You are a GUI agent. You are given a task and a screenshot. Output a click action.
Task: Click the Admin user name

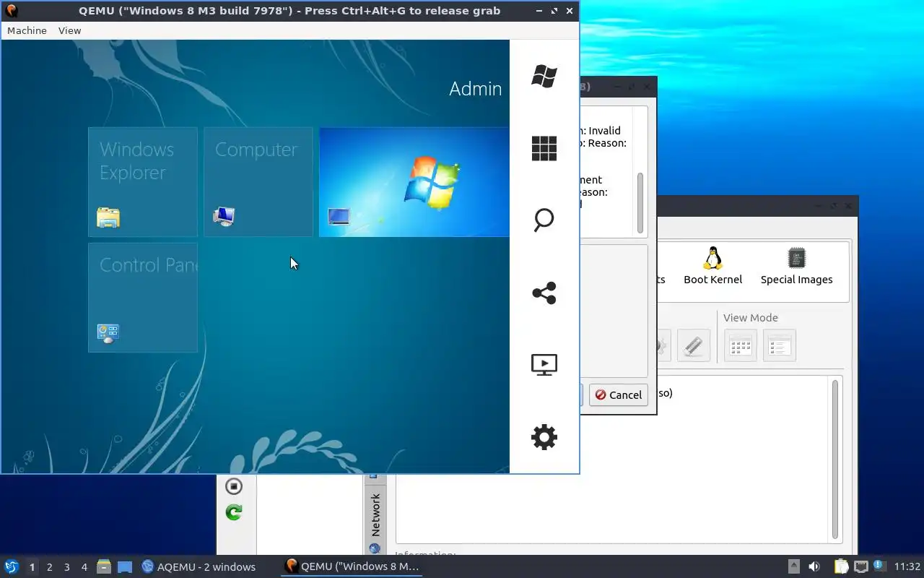[x=475, y=89]
